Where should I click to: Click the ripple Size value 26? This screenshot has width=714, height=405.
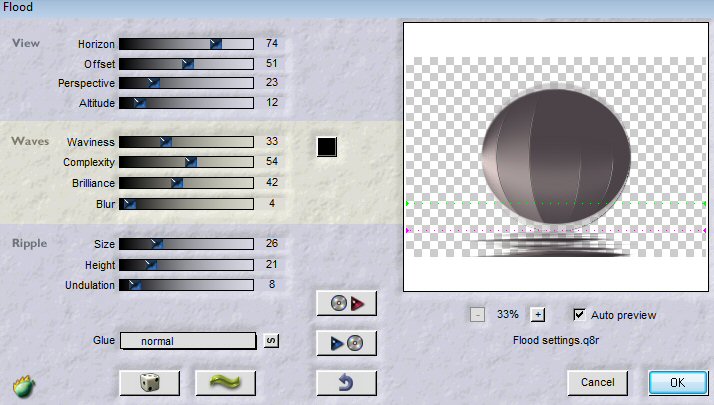272,243
